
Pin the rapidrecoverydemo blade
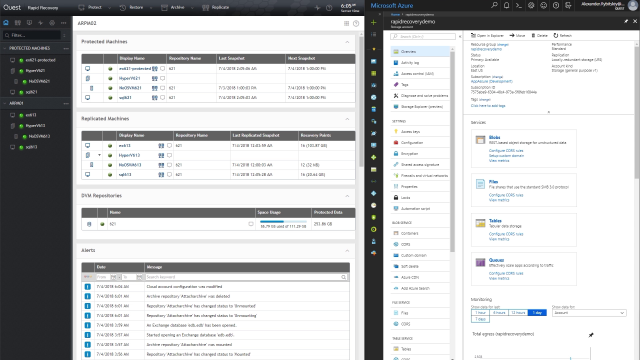coord(626,21)
